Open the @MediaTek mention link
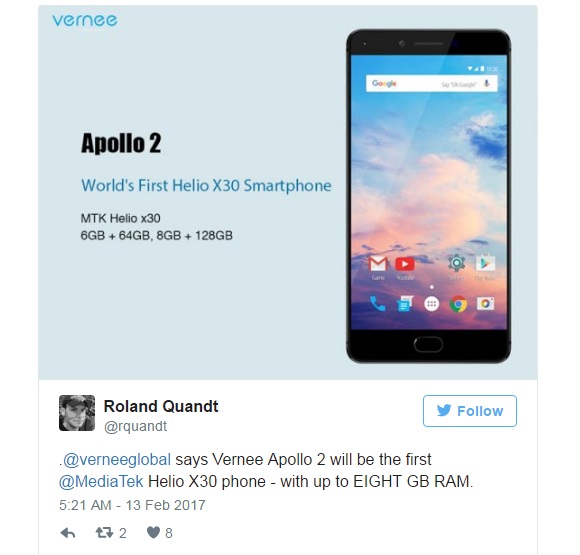Image resolution: width=580 pixels, height=555 pixels. click(101, 481)
